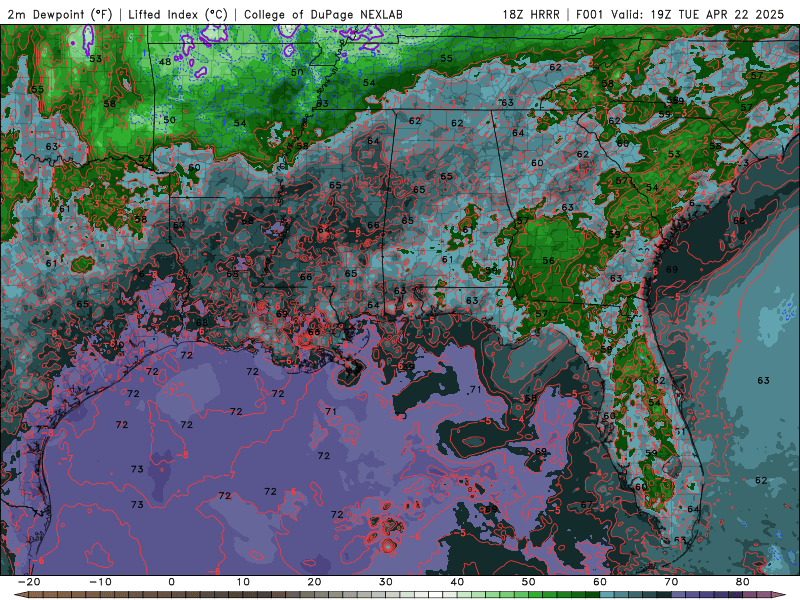Click the colorbar's right arrow end cap
Image resolution: width=800 pixels, height=600 pixels.
[779, 595]
